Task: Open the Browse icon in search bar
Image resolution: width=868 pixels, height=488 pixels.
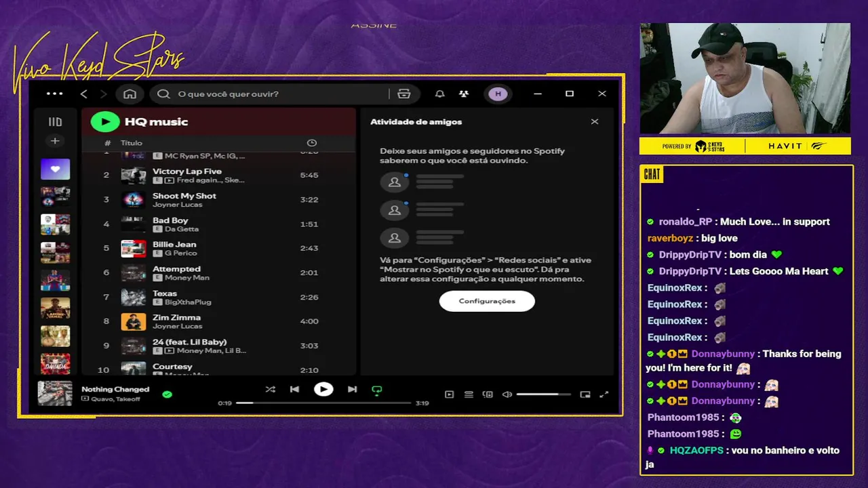Action: coord(404,94)
